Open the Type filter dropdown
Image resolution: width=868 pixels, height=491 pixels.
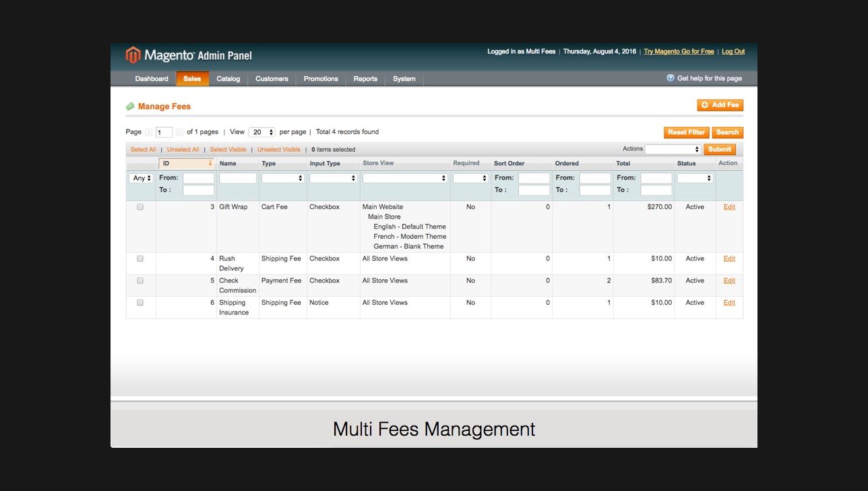click(283, 178)
